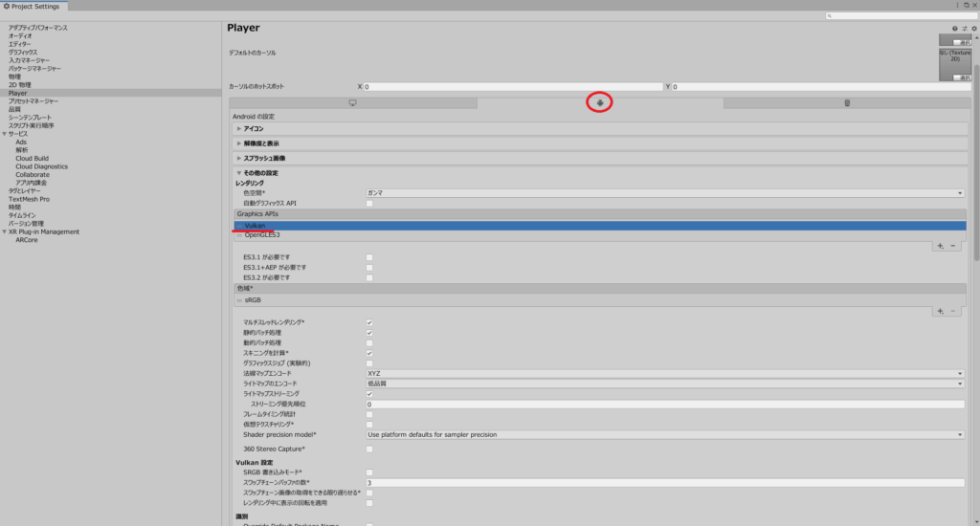Open the WebGL platform tab on the right

pyautogui.click(x=847, y=103)
